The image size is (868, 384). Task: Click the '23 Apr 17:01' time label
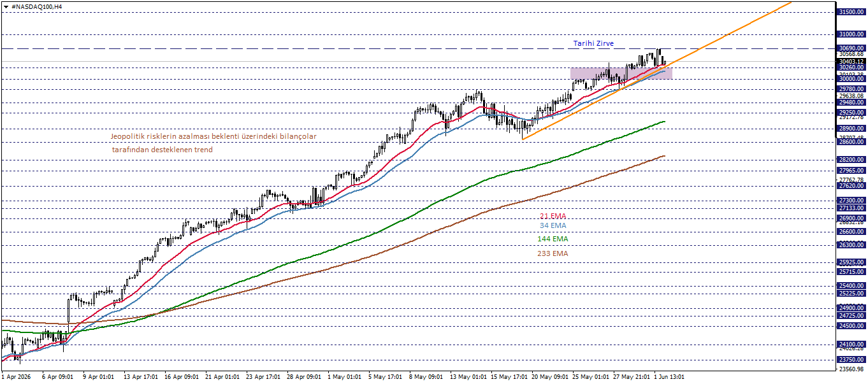pyautogui.click(x=263, y=377)
